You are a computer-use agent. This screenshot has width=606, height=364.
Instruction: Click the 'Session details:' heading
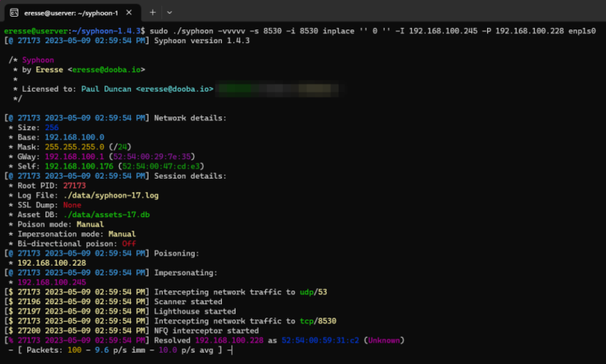pyautogui.click(x=190, y=176)
